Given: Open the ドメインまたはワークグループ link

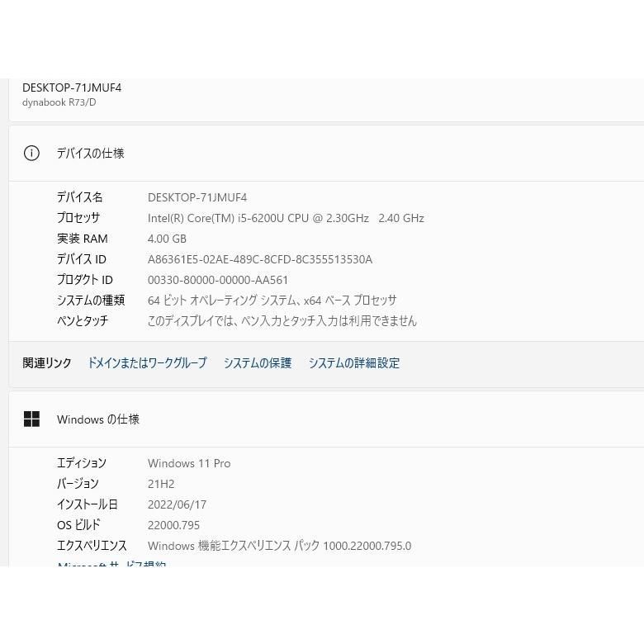Looking at the screenshot, I should pyautogui.click(x=147, y=363).
